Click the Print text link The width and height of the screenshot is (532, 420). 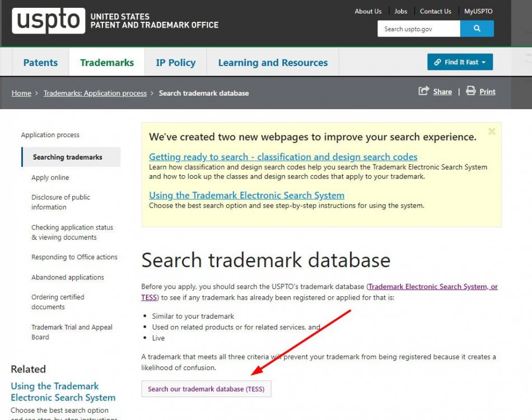coord(487,92)
